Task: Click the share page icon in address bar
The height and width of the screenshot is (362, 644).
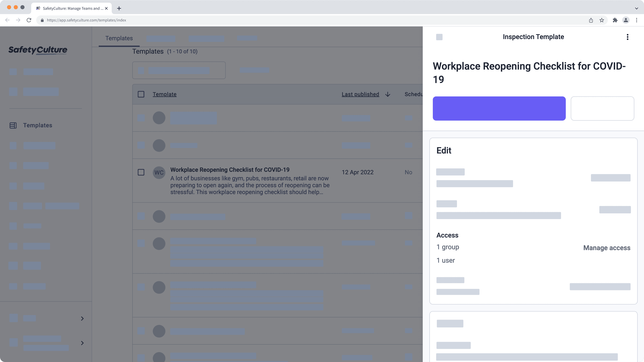Action: (591, 20)
